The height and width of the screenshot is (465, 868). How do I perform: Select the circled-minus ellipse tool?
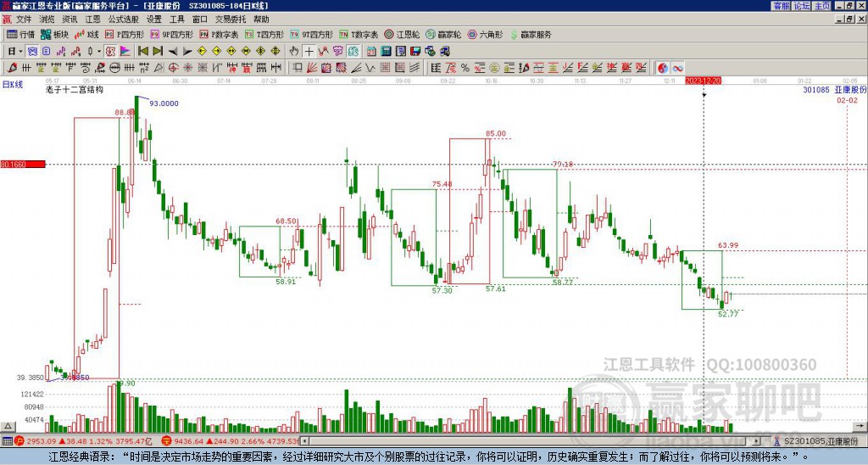point(114,68)
